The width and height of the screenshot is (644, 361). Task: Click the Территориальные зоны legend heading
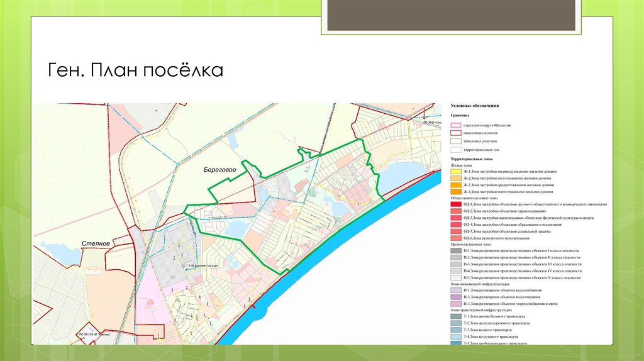(x=473, y=159)
